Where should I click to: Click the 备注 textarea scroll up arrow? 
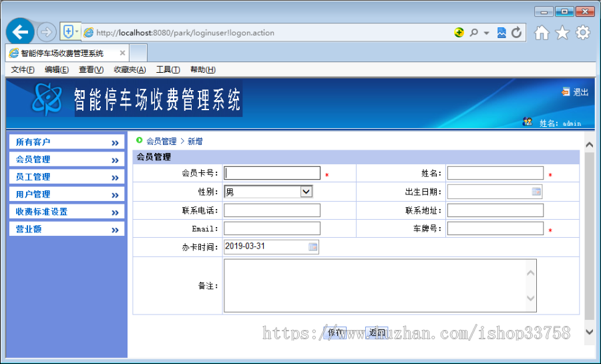pos(530,272)
